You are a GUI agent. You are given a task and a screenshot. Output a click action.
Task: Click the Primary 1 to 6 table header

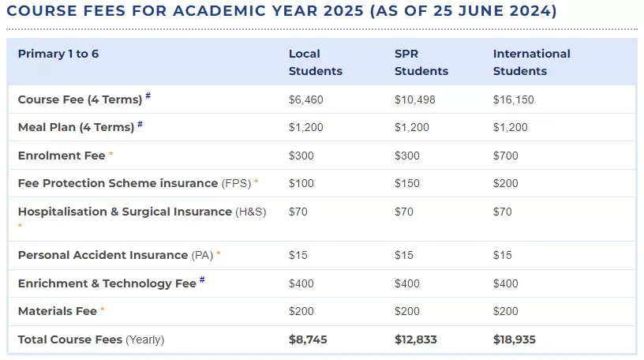click(58, 54)
